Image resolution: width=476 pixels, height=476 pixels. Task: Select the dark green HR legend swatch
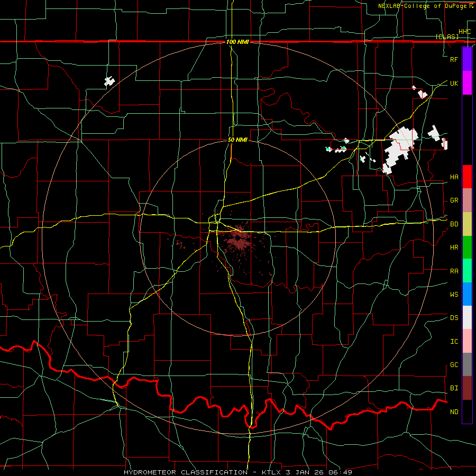tap(467, 248)
